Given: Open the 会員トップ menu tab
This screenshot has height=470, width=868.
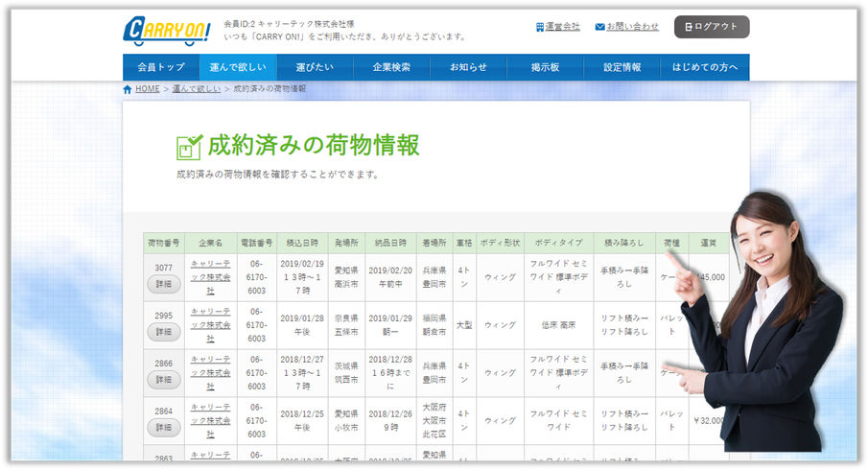Looking at the screenshot, I should [161, 67].
